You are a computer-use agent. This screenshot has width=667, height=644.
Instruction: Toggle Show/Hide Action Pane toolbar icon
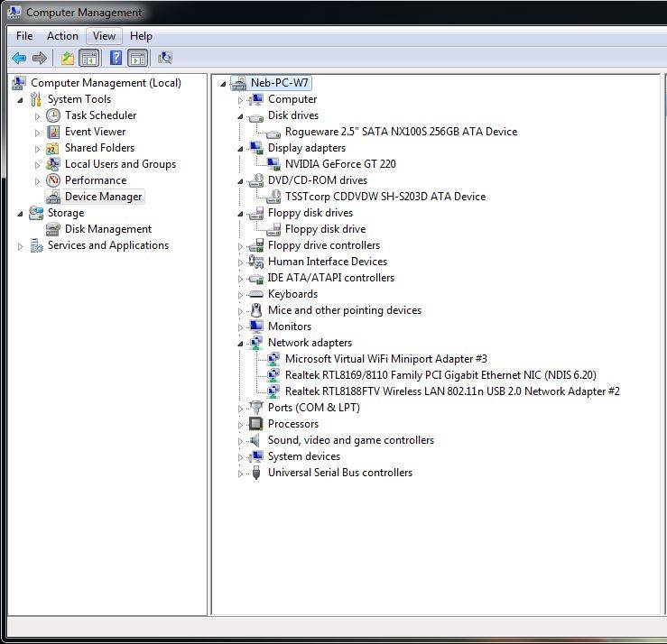138,58
